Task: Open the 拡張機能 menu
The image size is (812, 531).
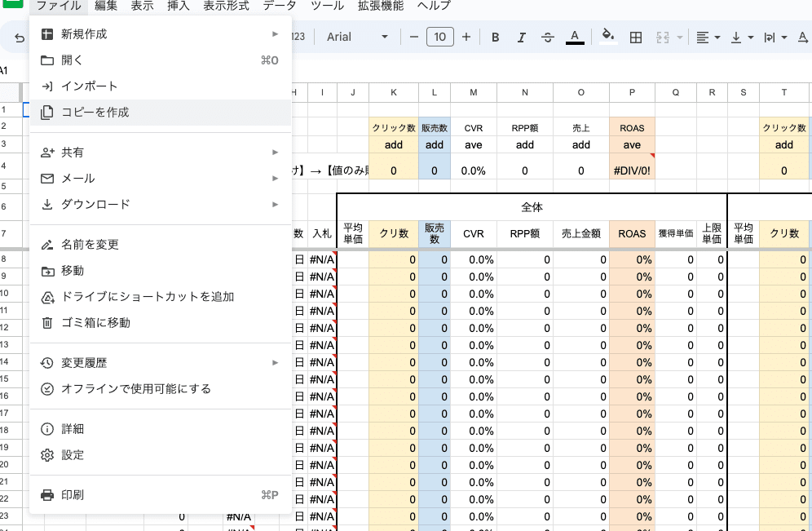Action: tap(381, 6)
